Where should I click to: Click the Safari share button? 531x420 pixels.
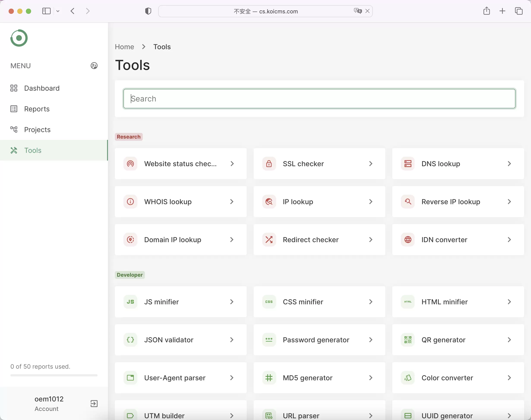pos(487,11)
